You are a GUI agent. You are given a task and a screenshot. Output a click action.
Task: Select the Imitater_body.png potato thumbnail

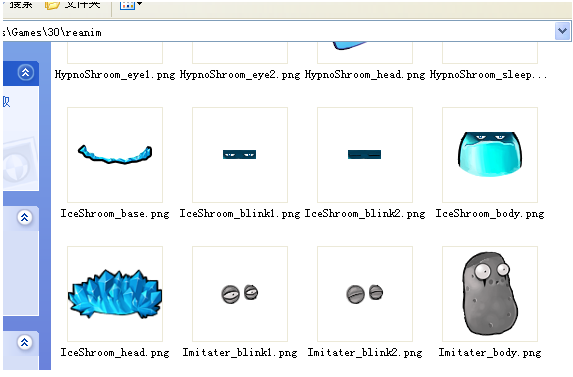coord(490,294)
